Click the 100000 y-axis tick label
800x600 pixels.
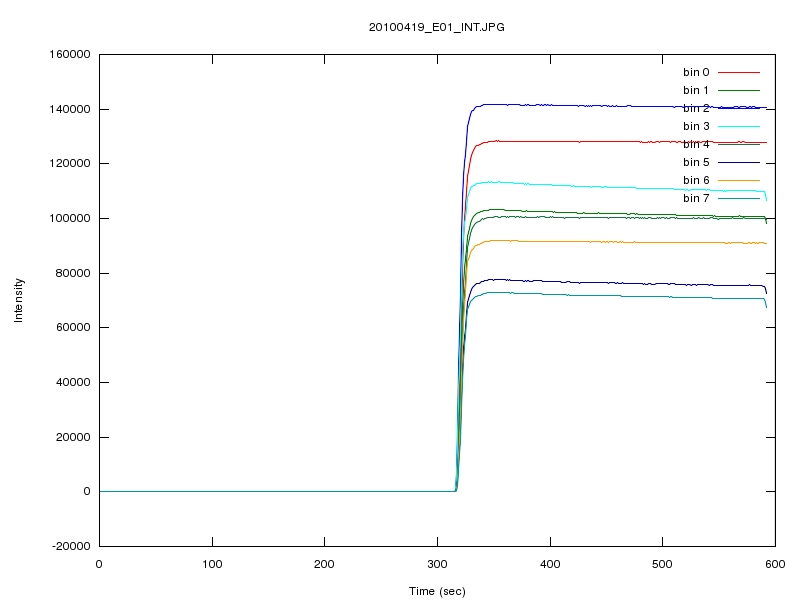click(x=70, y=218)
